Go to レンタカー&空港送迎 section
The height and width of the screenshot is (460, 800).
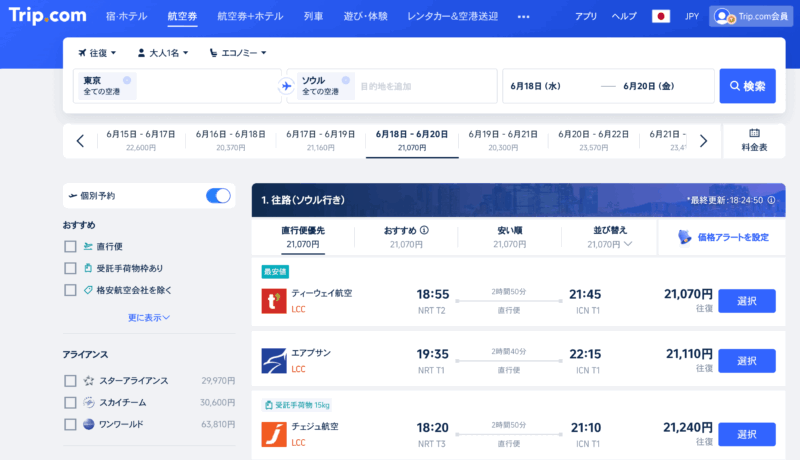point(453,16)
